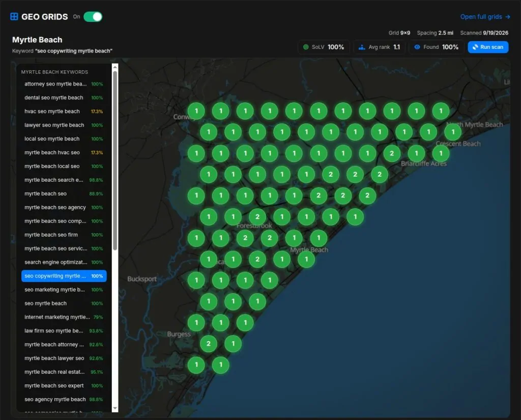Image resolution: width=521 pixels, height=420 pixels.
Task: Click the Avg rank icon
Action: coord(362,47)
